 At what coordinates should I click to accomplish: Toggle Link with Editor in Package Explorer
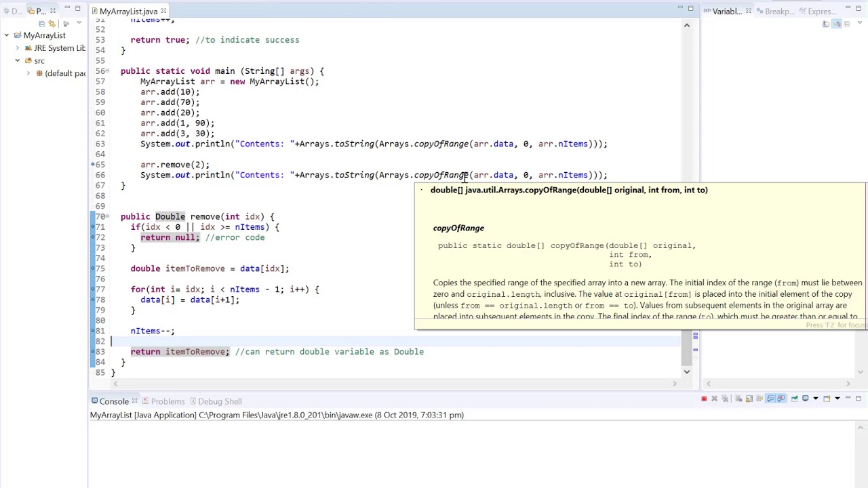[x=52, y=24]
